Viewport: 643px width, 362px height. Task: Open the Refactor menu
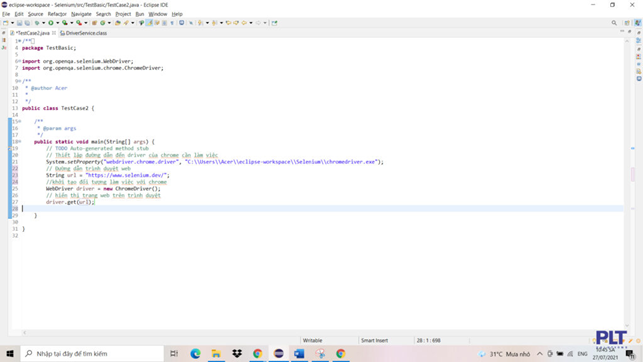57,14
